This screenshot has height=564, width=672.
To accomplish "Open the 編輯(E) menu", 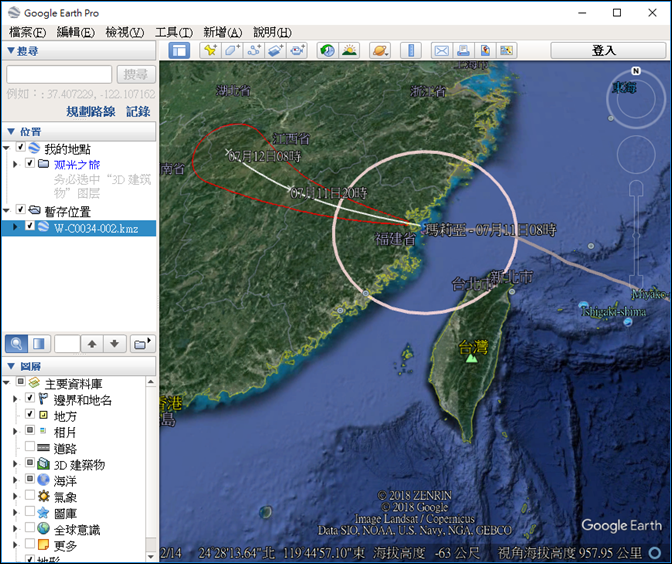I will pos(76,32).
